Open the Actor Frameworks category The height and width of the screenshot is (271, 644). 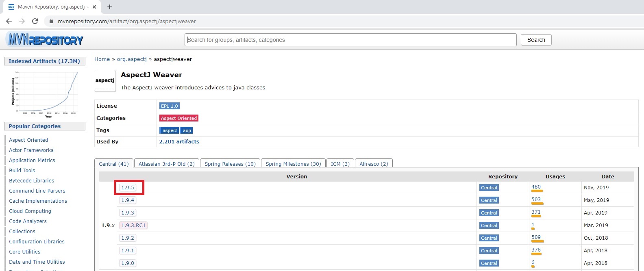click(x=31, y=150)
